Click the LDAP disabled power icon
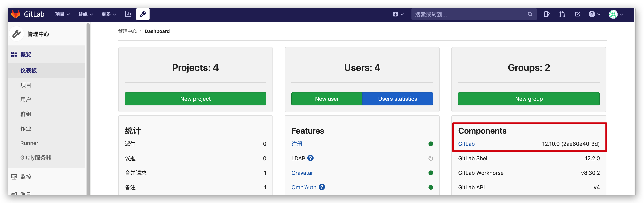The width and height of the screenshot is (644, 203). [431, 159]
